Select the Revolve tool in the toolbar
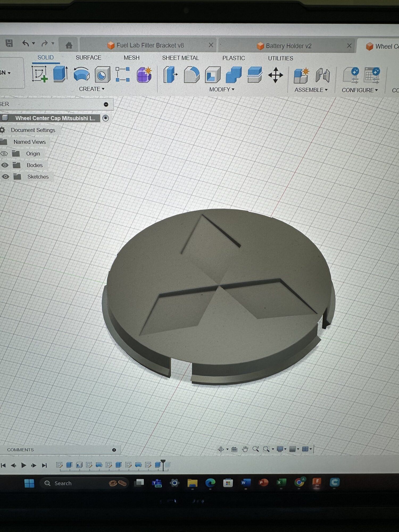The width and height of the screenshot is (399, 532). (81, 74)
